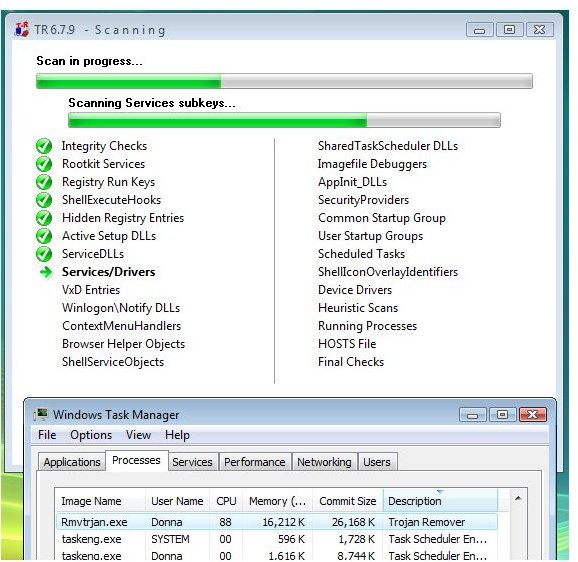This screenshot has height=562, width=578.
Task: Click the Heuristic Scans item
Action: point(358,308)
